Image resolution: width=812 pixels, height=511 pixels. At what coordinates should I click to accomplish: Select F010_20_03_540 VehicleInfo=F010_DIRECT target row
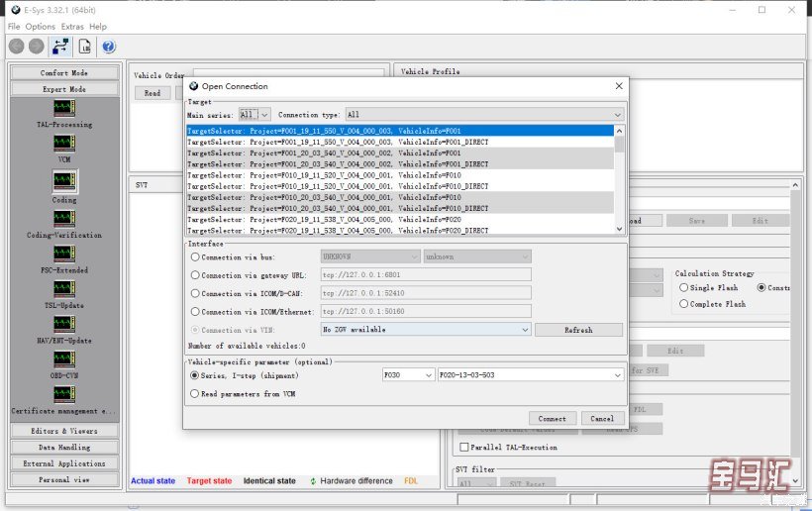400,208
